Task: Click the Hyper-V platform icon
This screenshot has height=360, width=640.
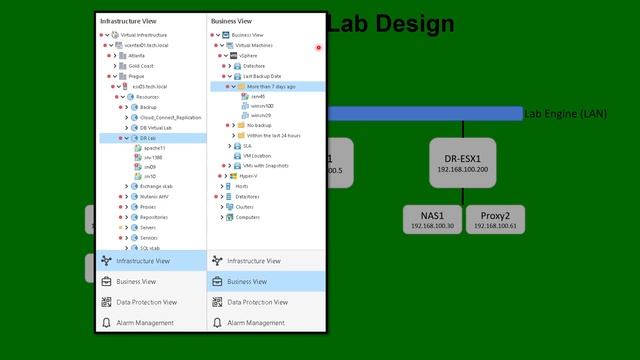Action: (x=233, y=176)
